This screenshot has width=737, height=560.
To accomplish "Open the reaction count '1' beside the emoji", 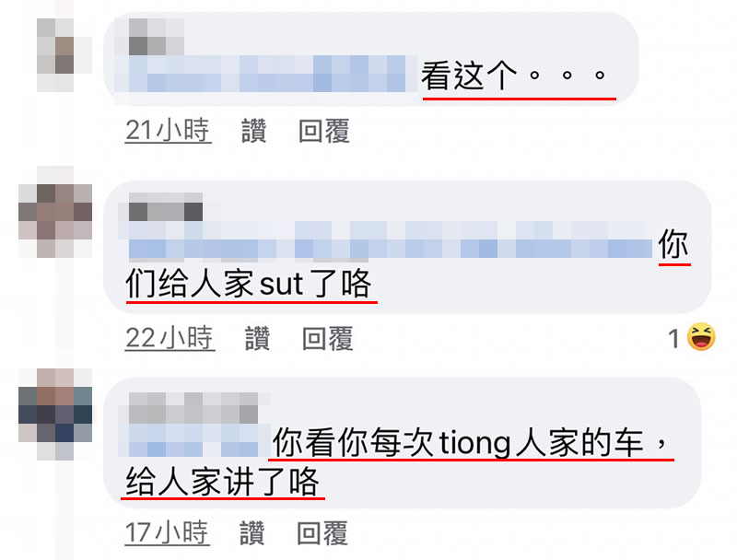I will [x=674, y=338].
